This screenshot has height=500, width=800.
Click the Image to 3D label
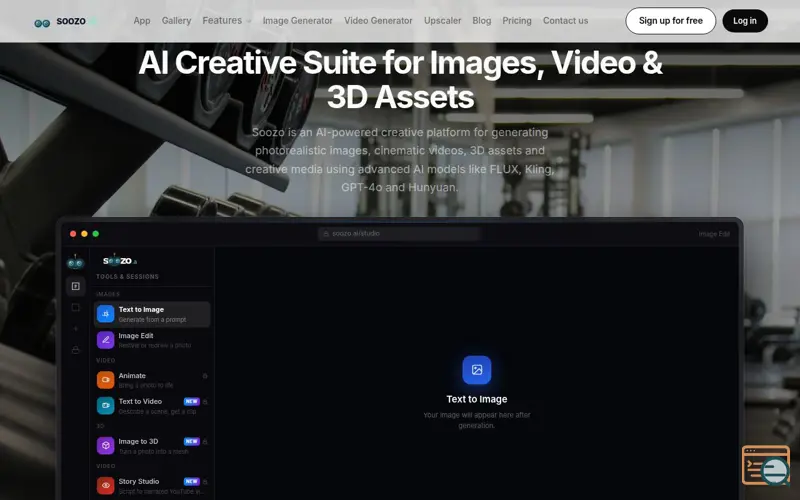(138, 441)
